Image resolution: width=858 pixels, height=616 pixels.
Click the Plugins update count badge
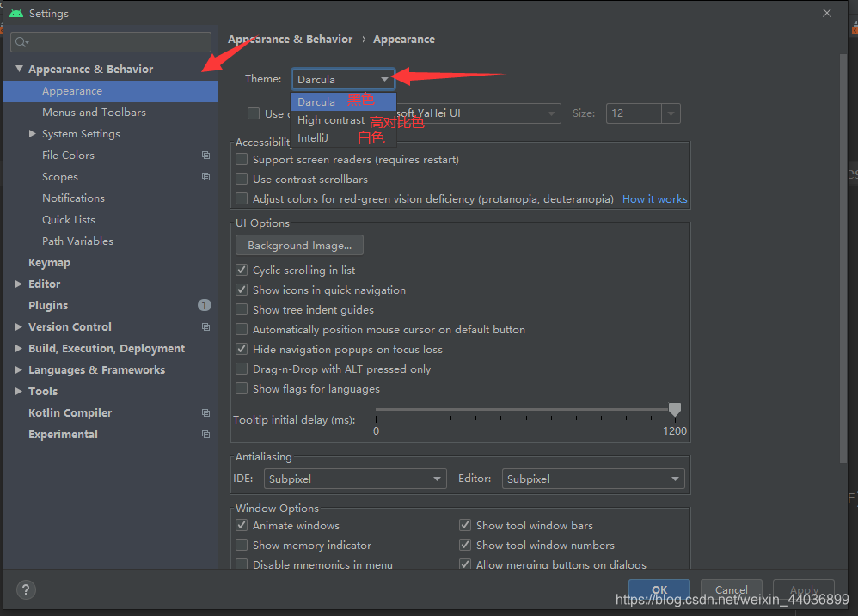coord(204,305)
